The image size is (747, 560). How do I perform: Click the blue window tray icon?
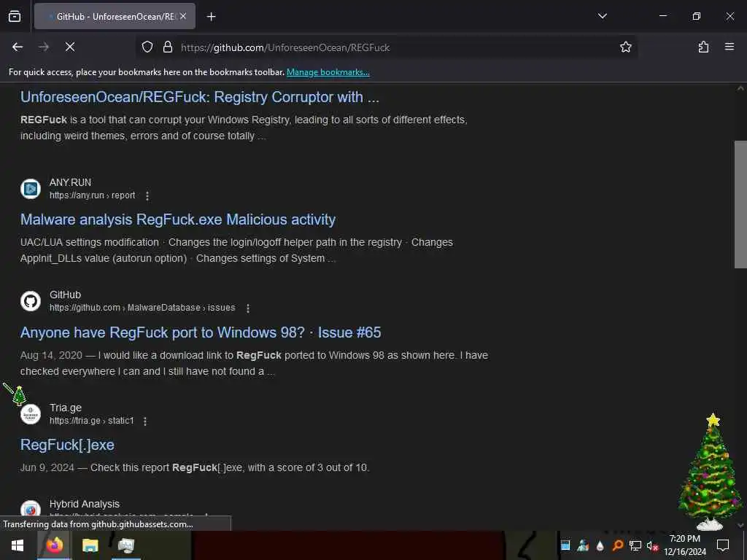coord(565,545)
